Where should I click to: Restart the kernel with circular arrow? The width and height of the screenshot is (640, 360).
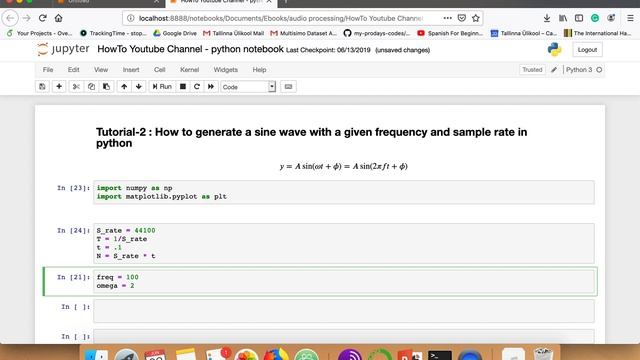pos(197,87)
